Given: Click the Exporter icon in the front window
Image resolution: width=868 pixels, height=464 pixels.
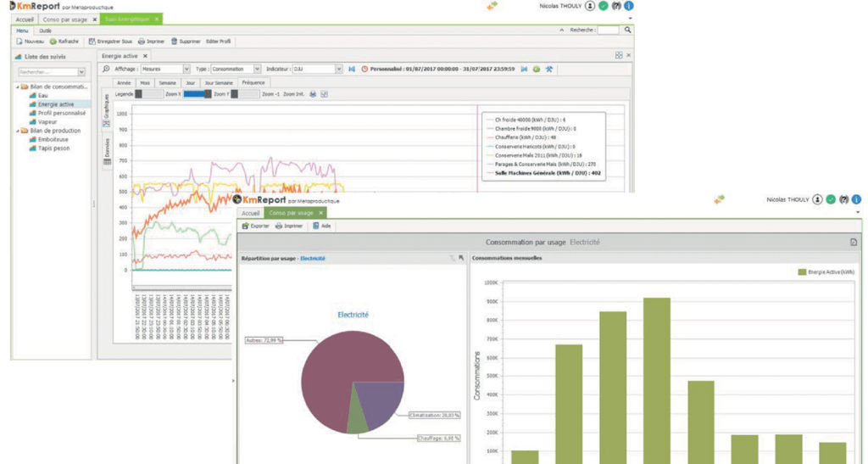Looking at the screenshot, I should click(x=246, y=226).
